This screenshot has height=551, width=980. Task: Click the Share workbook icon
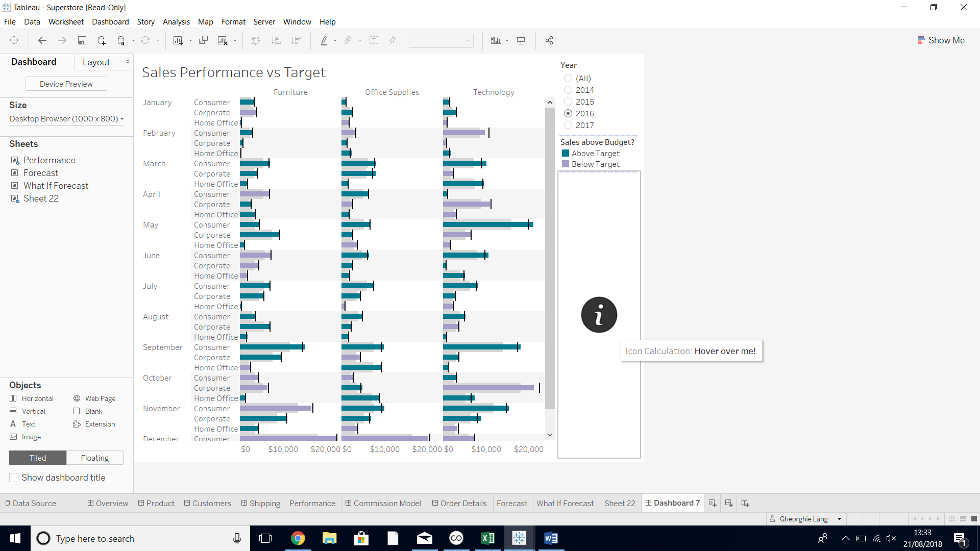(x=549, y=40)
